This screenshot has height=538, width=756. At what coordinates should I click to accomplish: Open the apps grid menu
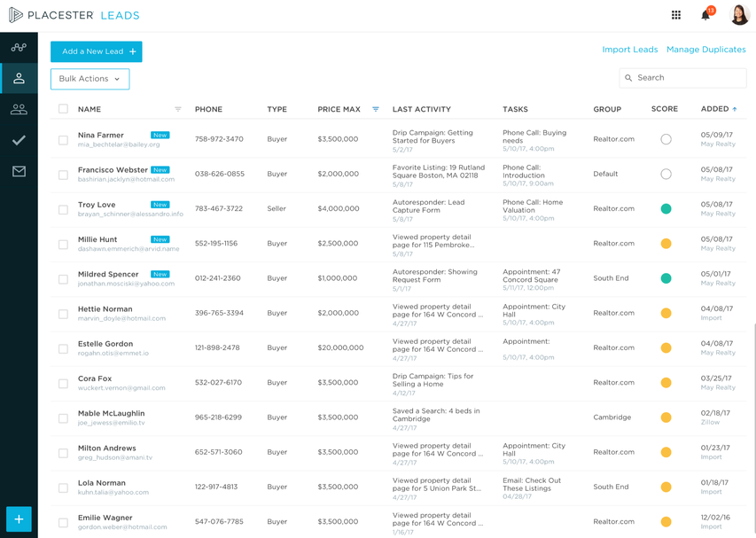pyautogui.click(x=676, y=15)
